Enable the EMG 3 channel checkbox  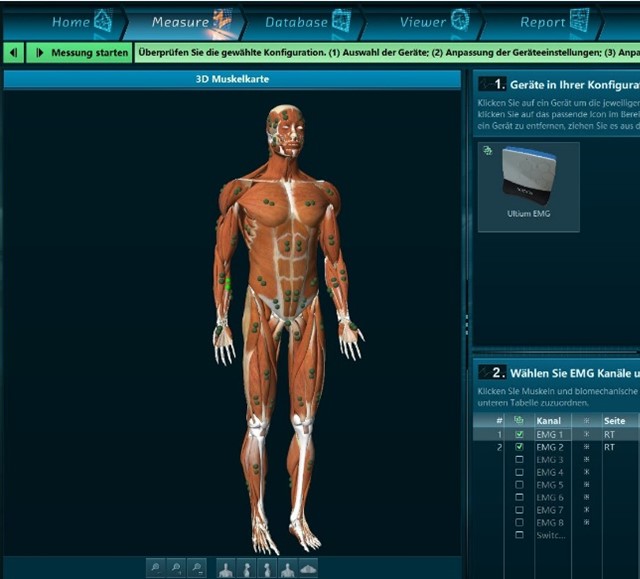(519, 459)
